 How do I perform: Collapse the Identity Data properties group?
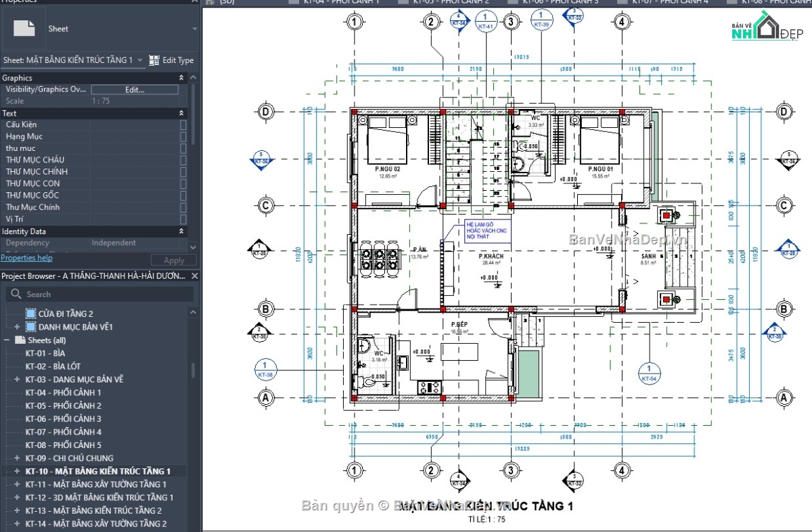click(x=181, y=231)
